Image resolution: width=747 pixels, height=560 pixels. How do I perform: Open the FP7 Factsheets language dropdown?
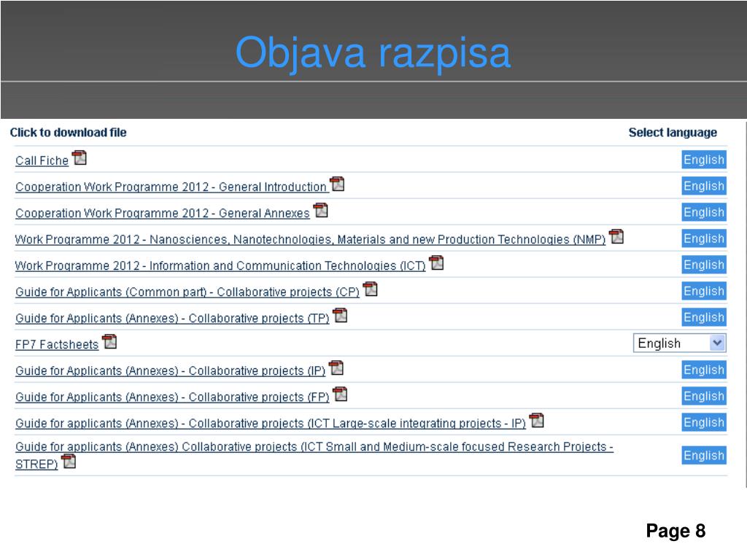pyautogui.click(x=679, y=343)
